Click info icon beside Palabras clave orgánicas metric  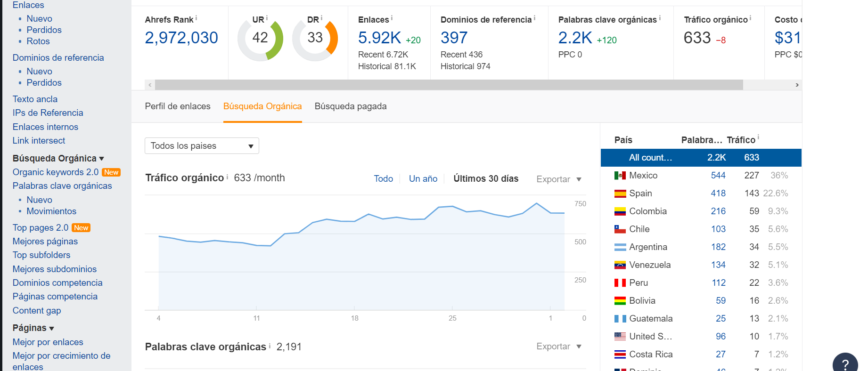660,18
